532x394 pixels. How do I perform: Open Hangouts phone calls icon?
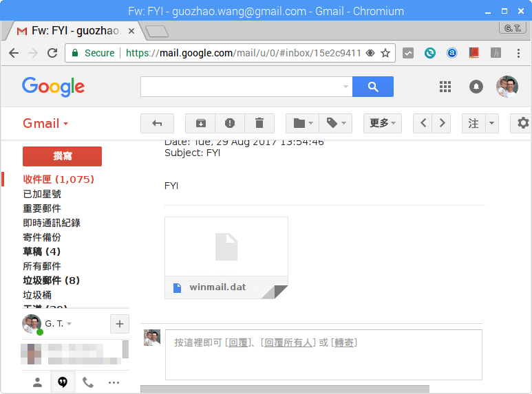point(88,382)
